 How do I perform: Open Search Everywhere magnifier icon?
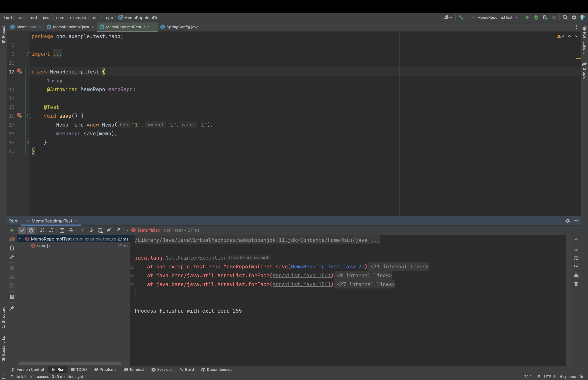(x=565, y=17)
